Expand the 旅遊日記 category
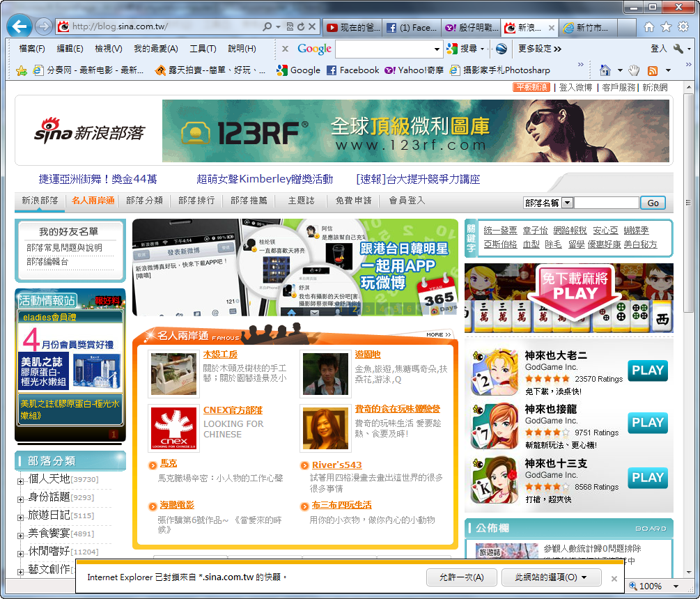The height and width of the screenshot is (599, 700). point(20,518)
